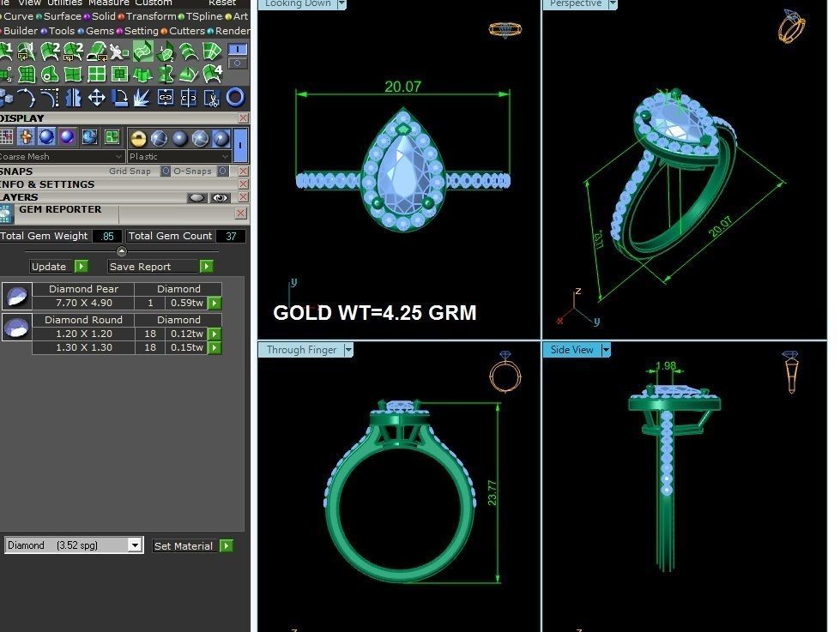Click the Save Report button
Screen dimensions: 840x632
coord(160,266)
